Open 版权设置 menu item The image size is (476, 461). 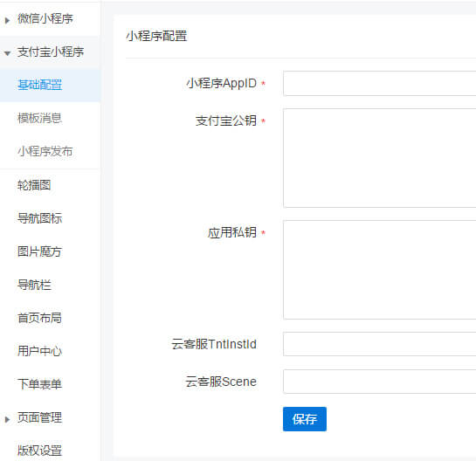pyautogui.click(x=39, y=451)
